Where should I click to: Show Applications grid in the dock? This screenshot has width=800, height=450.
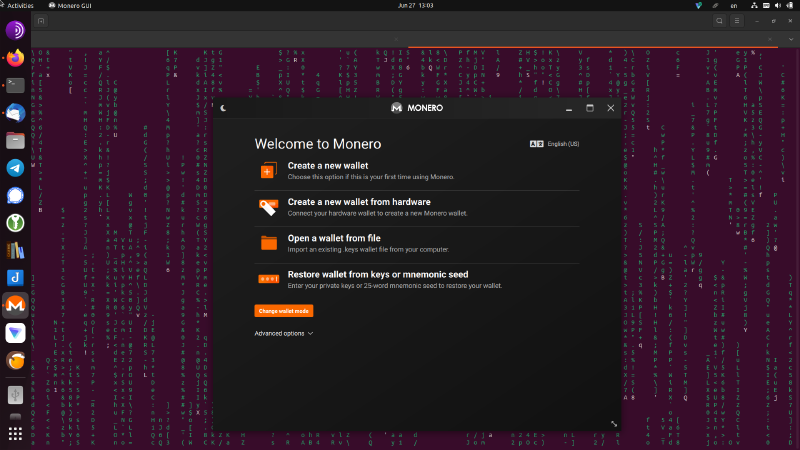pyautogui.click(x=15, y=434)
